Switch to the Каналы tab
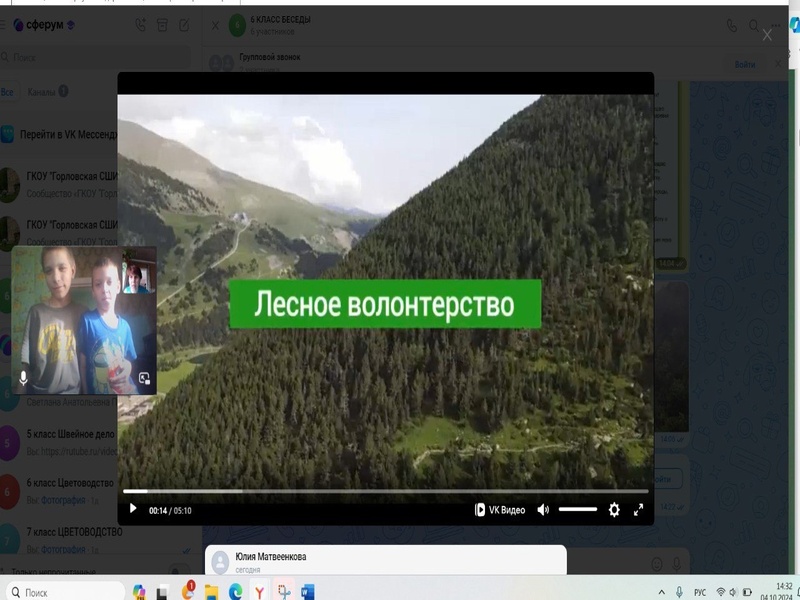Screen dimensions: 800x600 [47, 92]
